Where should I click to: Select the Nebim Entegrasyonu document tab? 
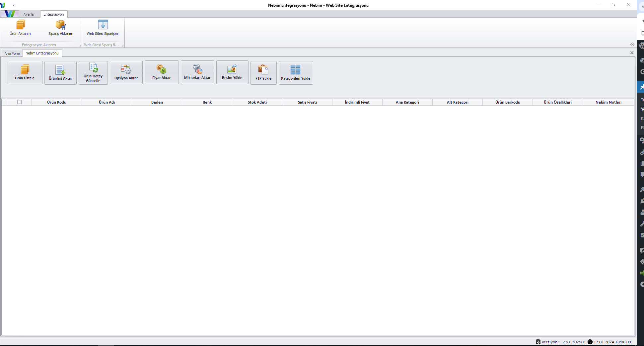point(42,53)
